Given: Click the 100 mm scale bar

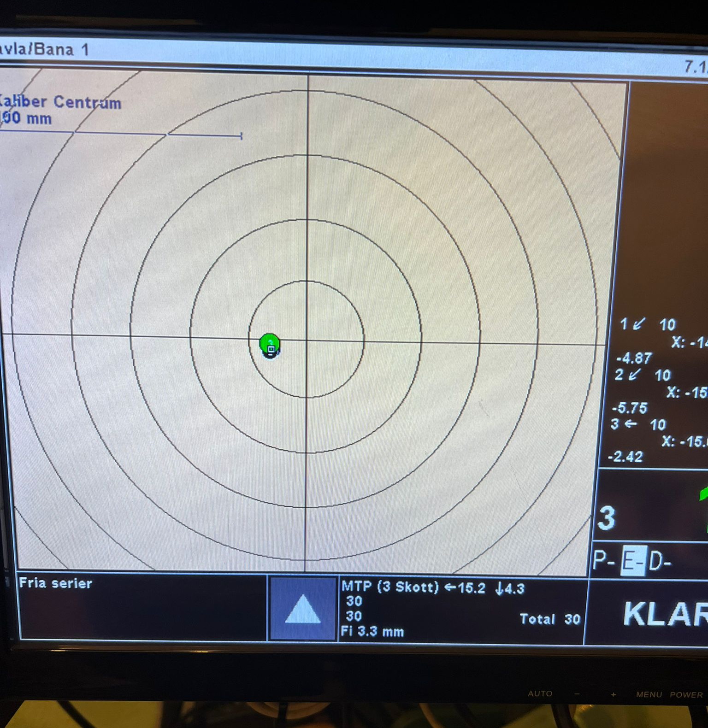Looking at the screenshot, I should [x=121, y=135].
